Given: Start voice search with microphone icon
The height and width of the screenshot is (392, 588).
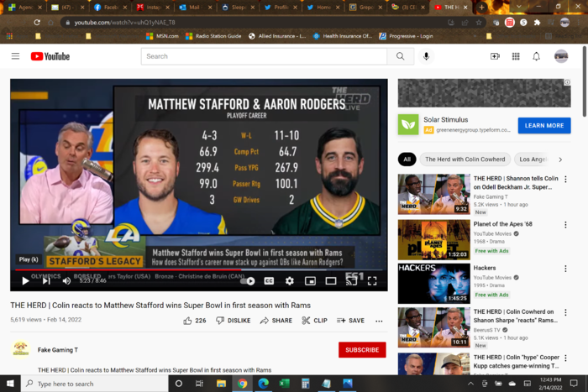Looking at the screenshot, I should [426, 56].
